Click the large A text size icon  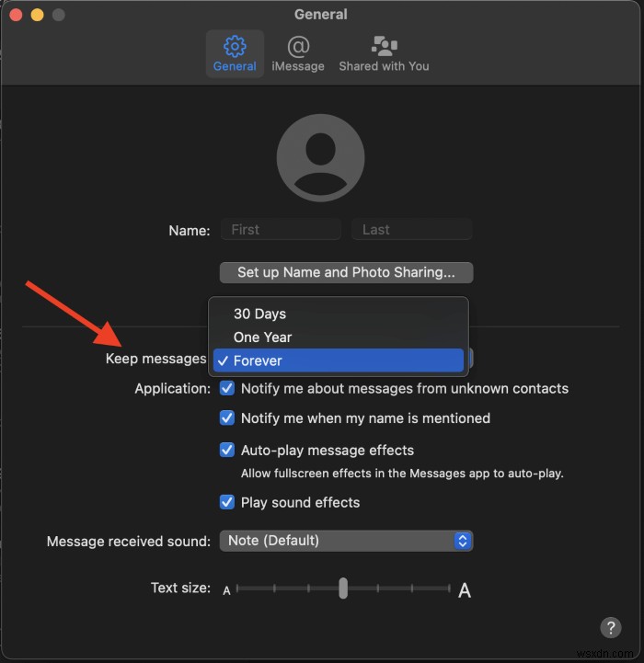465,590
